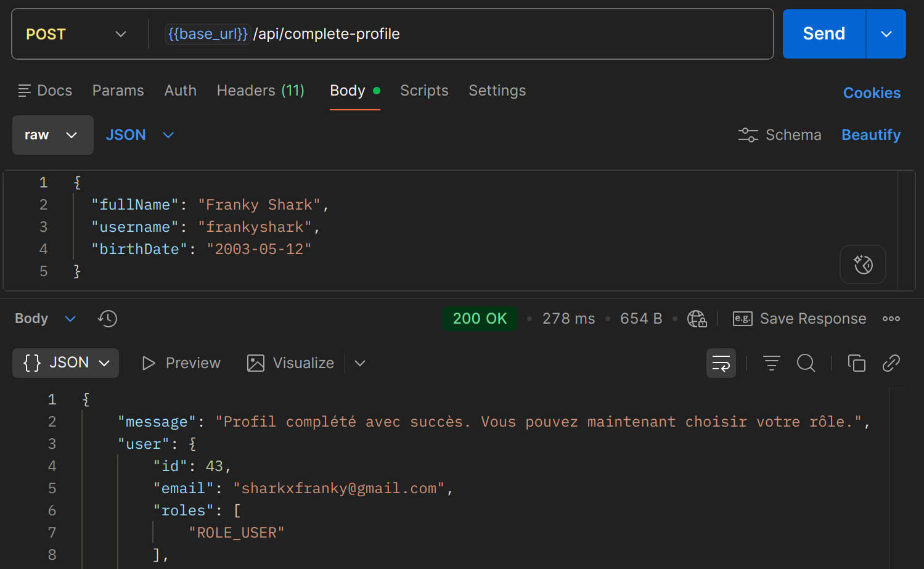The height and width of the screenshot is (569, 924).
Task: Switch to the Params tab
Action: (118, 91)
